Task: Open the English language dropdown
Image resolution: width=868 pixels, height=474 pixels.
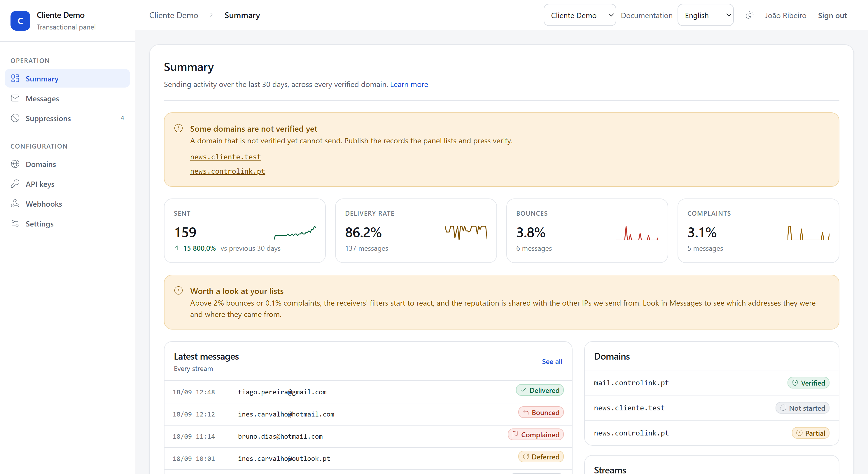Action: [x=705, y=15]
